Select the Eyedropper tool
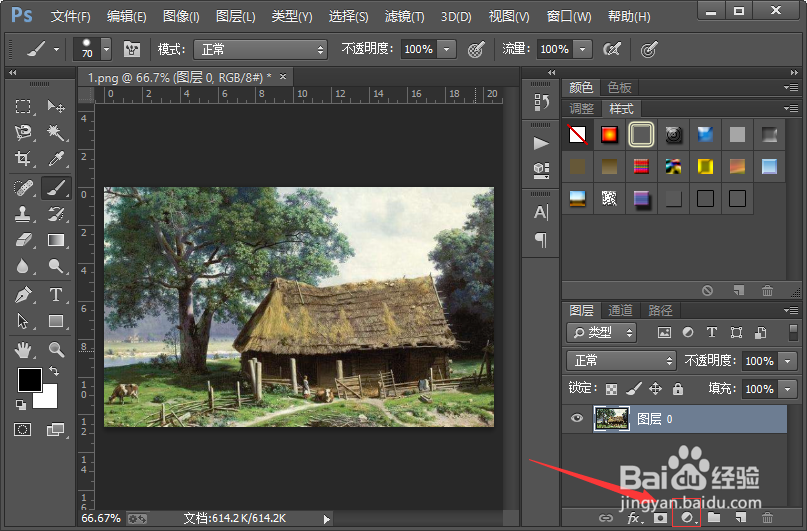Viewport: 807px width, 531px height. click(x=56, y=158)
